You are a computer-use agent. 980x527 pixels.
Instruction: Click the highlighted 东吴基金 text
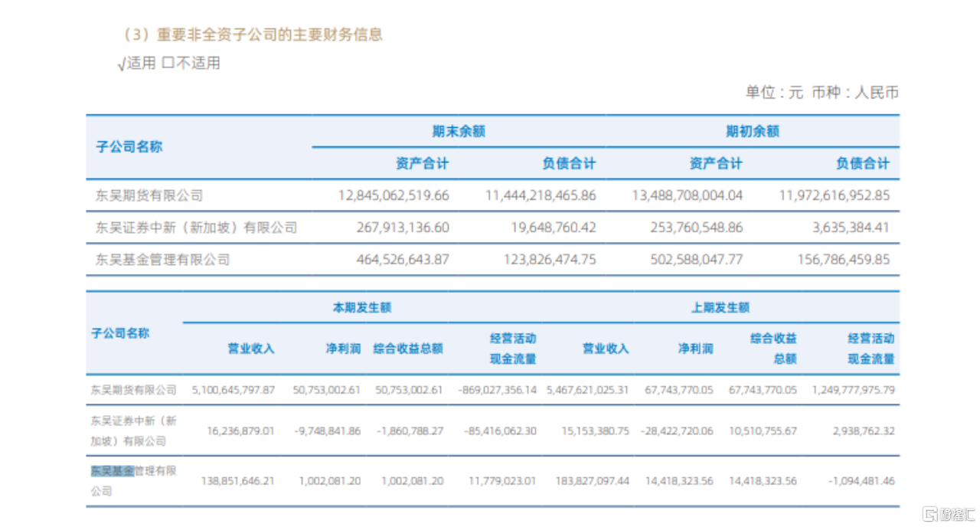pos(112,470)
